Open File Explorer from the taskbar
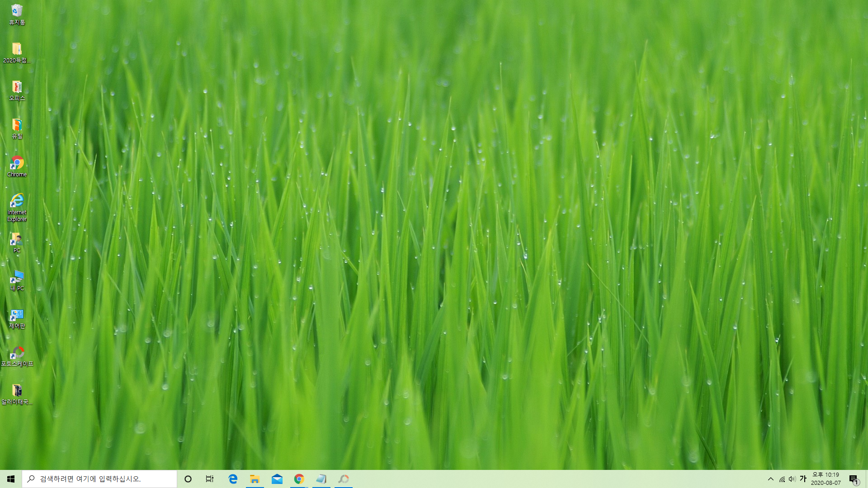The image size is (868, 488). [x=255, y=479]
